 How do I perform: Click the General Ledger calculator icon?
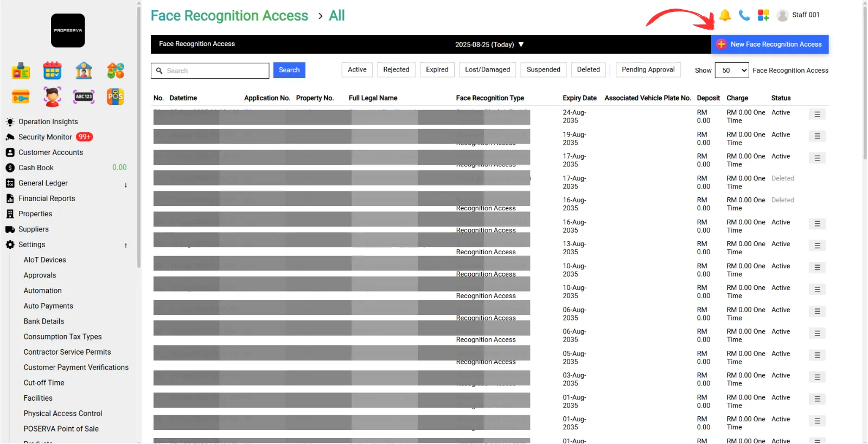(x=10, y=183)
